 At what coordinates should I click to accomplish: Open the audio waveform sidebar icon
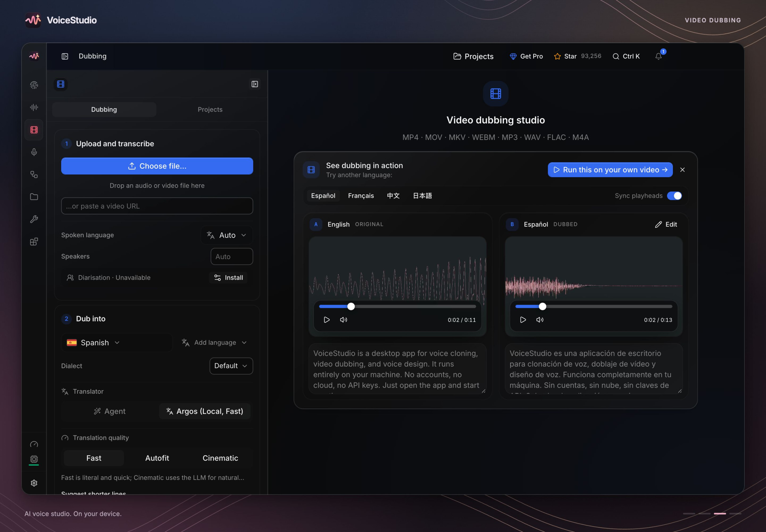pos(34,107)
